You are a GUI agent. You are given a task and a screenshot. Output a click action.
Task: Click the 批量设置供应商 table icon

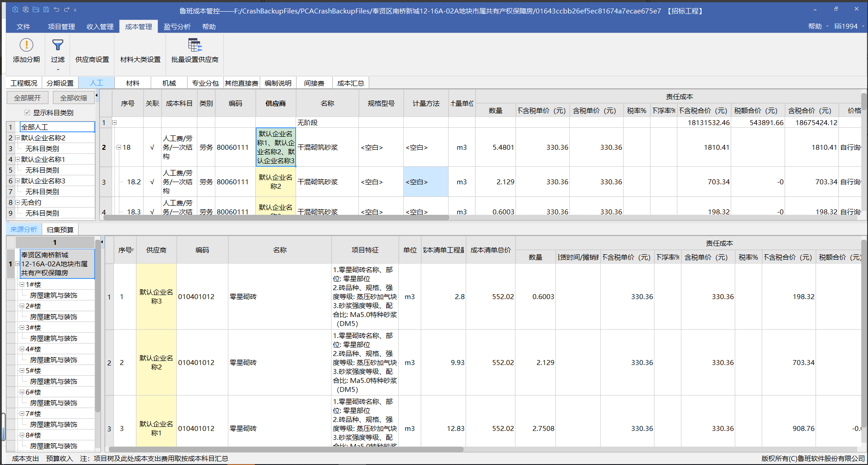[195, 45]
